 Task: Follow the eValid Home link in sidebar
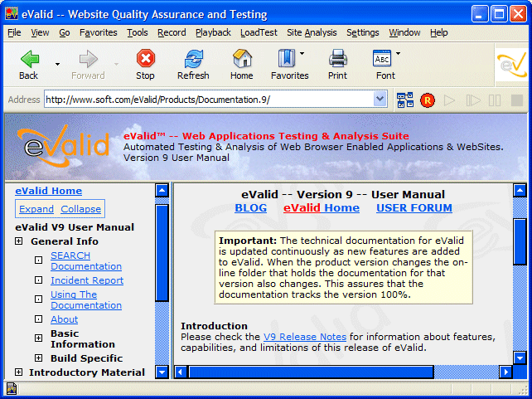pyautogui.click(x=49, y=191)
